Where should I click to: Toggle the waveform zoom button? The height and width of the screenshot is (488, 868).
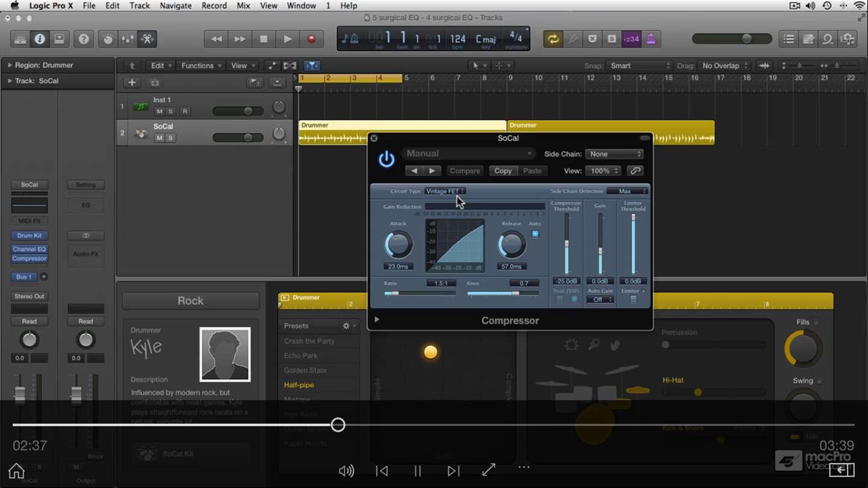pos(764,66)
